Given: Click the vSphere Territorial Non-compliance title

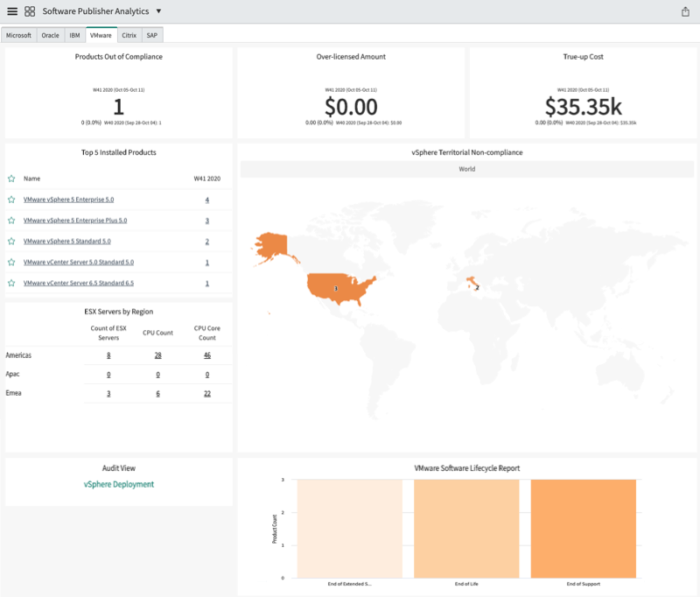Looking at the screenshot, I should 467,152.
